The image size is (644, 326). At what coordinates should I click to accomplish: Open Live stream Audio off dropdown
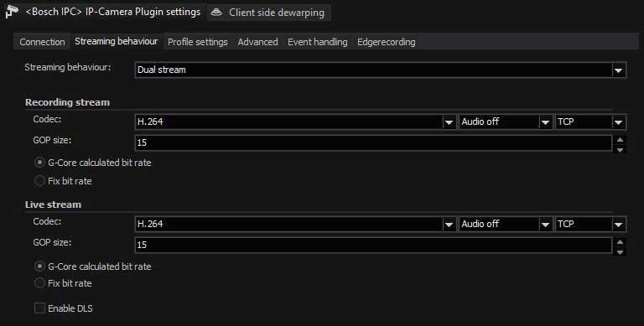coord(505,224)
